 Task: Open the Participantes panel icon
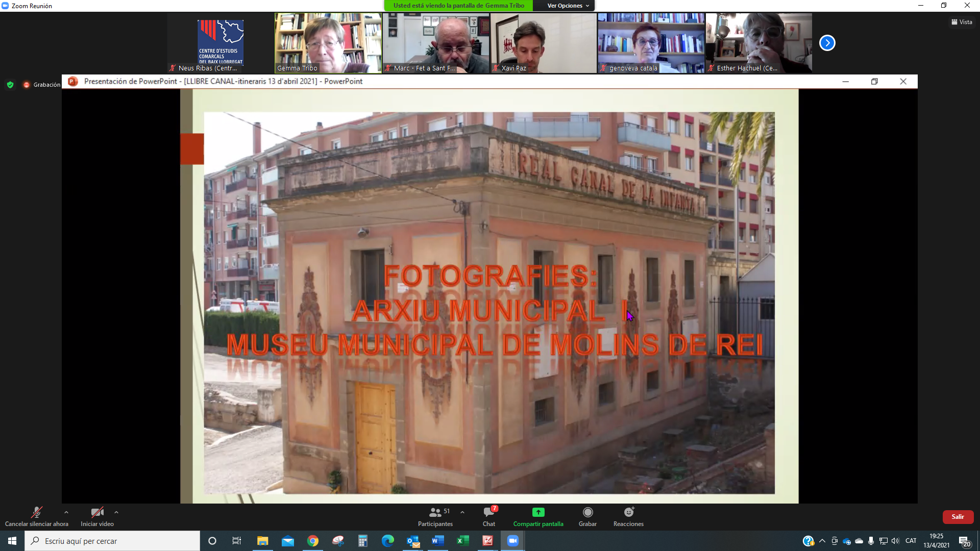coord(435,512)
